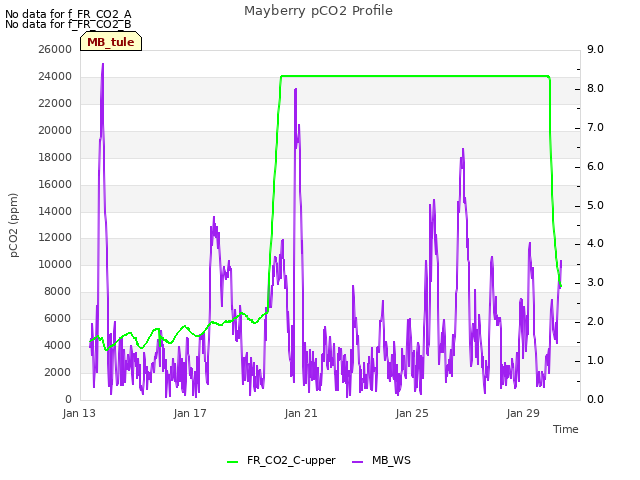Click the Jan 25 tick label
The width and height of the screenshot is (640, 480).
(412, 413)
